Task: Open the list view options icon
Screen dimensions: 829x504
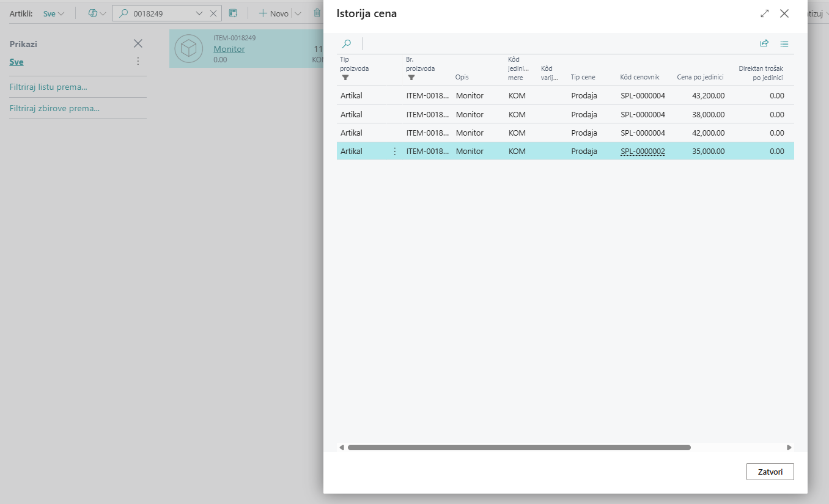Action: click(x=784, y=43)
